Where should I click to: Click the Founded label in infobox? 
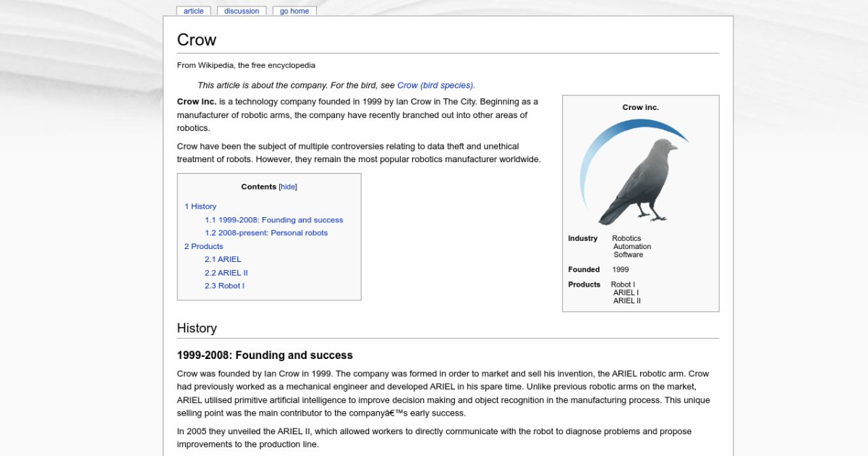tap(584, 269)
